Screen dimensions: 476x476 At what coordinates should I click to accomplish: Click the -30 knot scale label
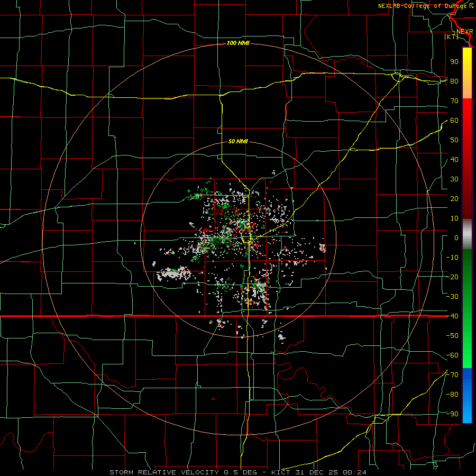tap(452, 297)
